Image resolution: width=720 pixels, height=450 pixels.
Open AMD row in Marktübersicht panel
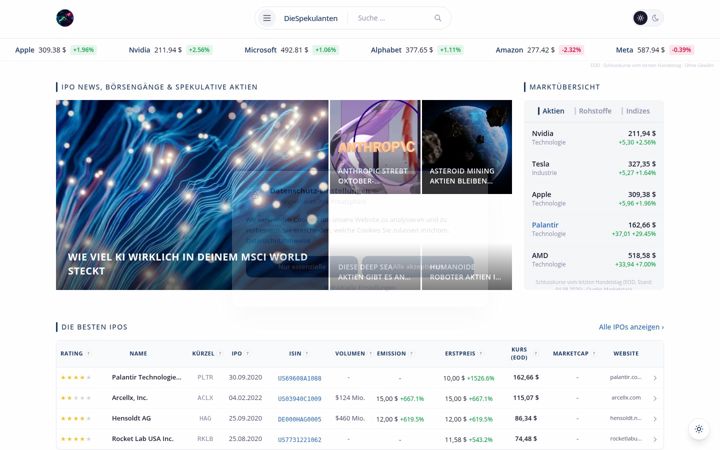tap(594, 259)
